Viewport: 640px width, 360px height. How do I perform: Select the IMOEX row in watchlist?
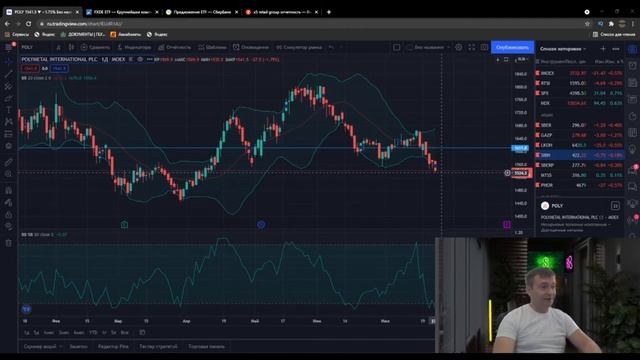point(580,73)
